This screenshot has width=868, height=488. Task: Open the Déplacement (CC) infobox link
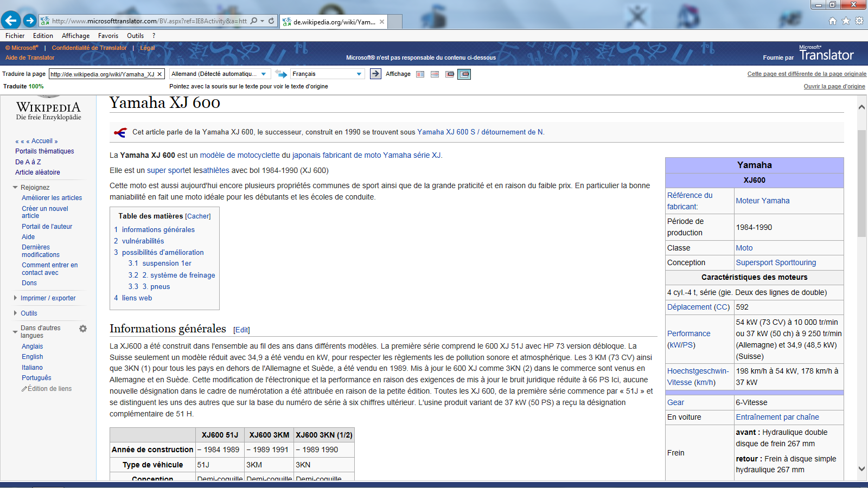click(x=699, y=307)
